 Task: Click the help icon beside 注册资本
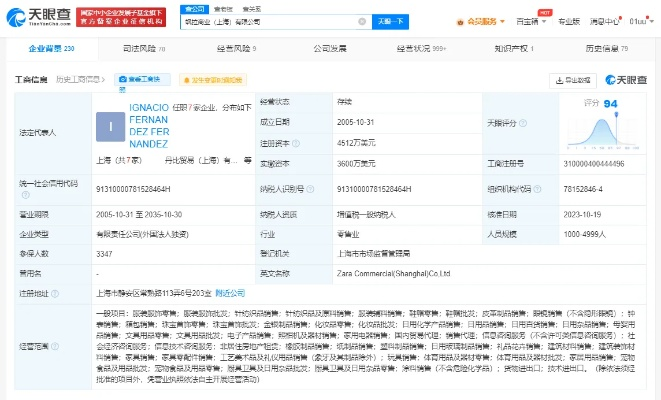tap(296, 144)
